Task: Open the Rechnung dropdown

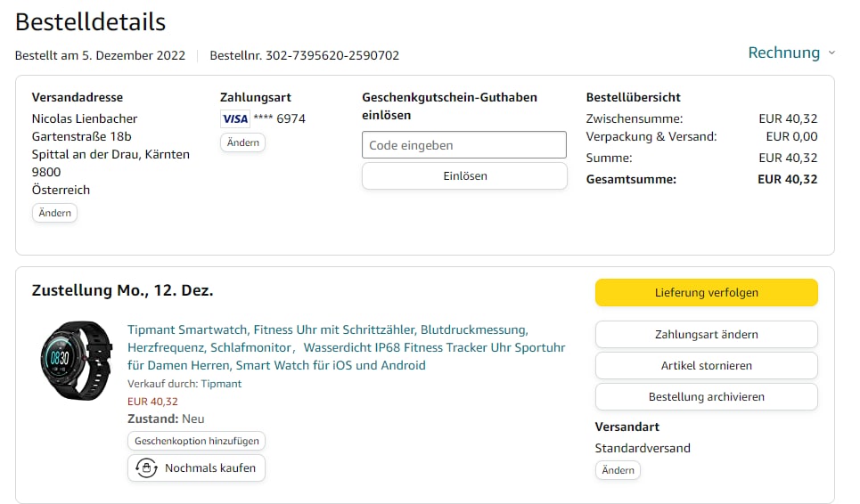Action: point(783,53)
